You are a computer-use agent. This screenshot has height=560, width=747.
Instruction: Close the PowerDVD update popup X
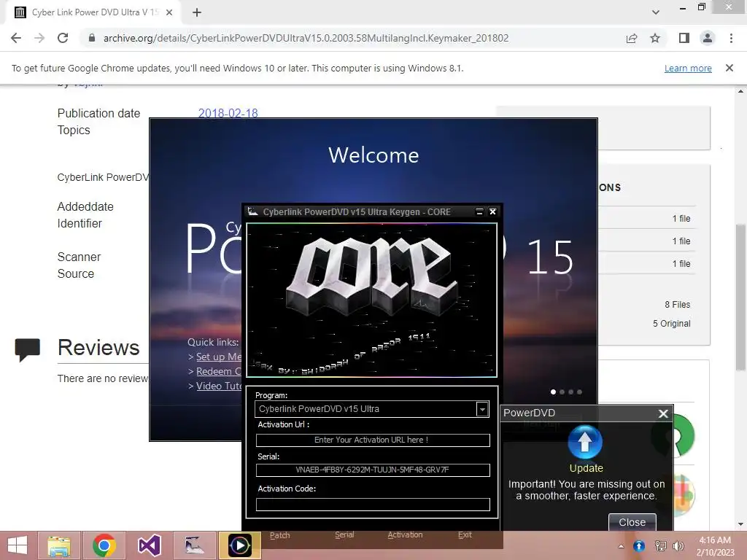coord(663,413)
